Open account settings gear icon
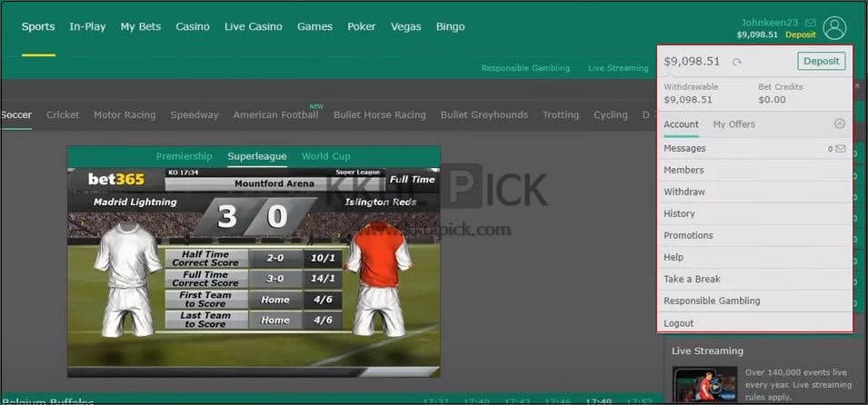The width and height of the screenshot is (868, 405). point(839,123)
